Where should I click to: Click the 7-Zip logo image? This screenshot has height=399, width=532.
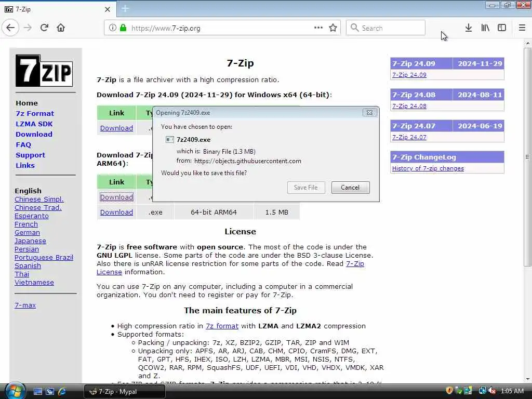point(44,71)
